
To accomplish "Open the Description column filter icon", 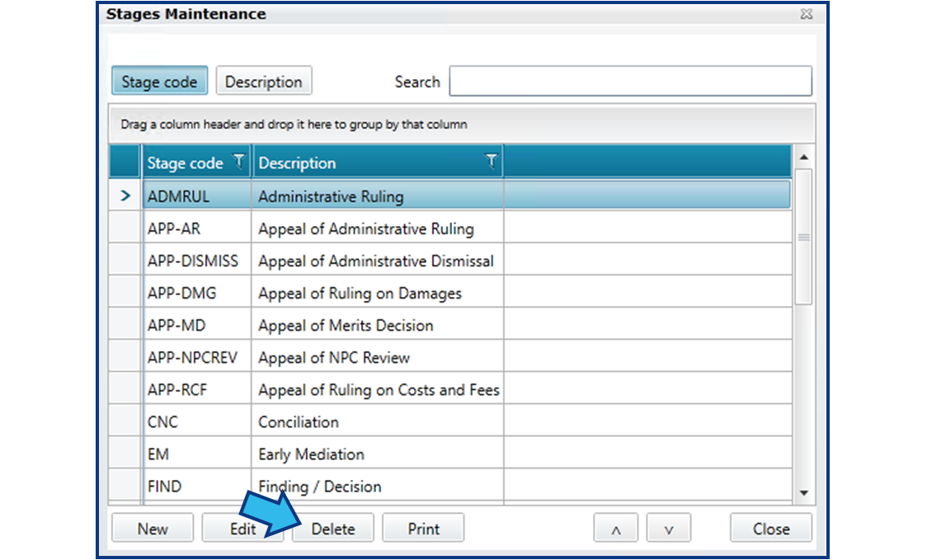I will pyautogui.click(x=491, y=162).
